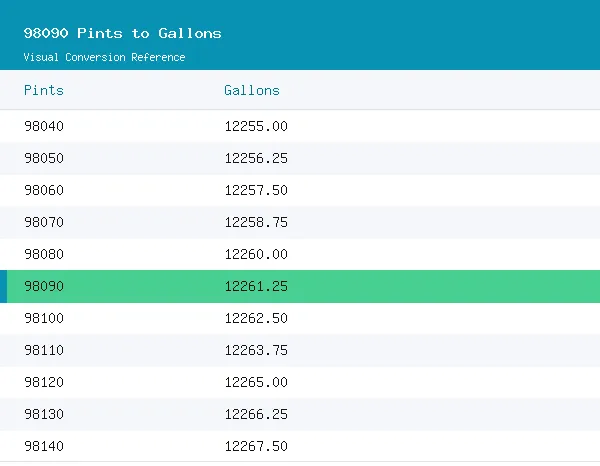Click the '98090 Pints to Gallons' heading

(x=122, y=33)
